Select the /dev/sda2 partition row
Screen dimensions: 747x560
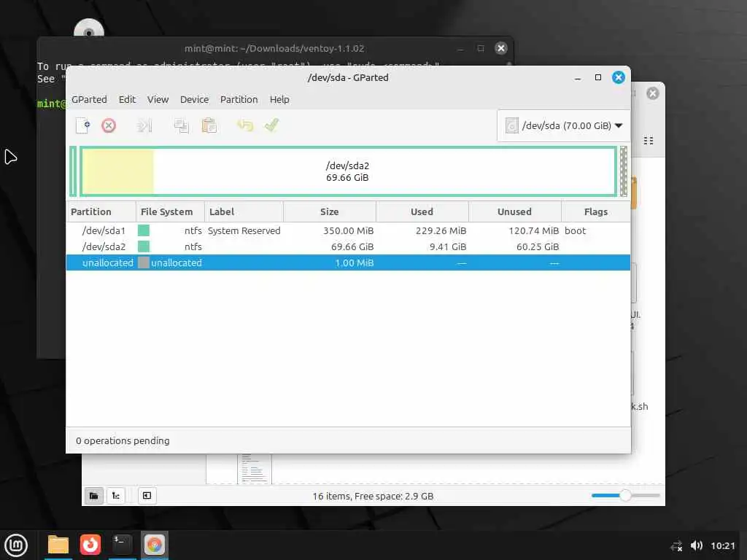[348, 246]
